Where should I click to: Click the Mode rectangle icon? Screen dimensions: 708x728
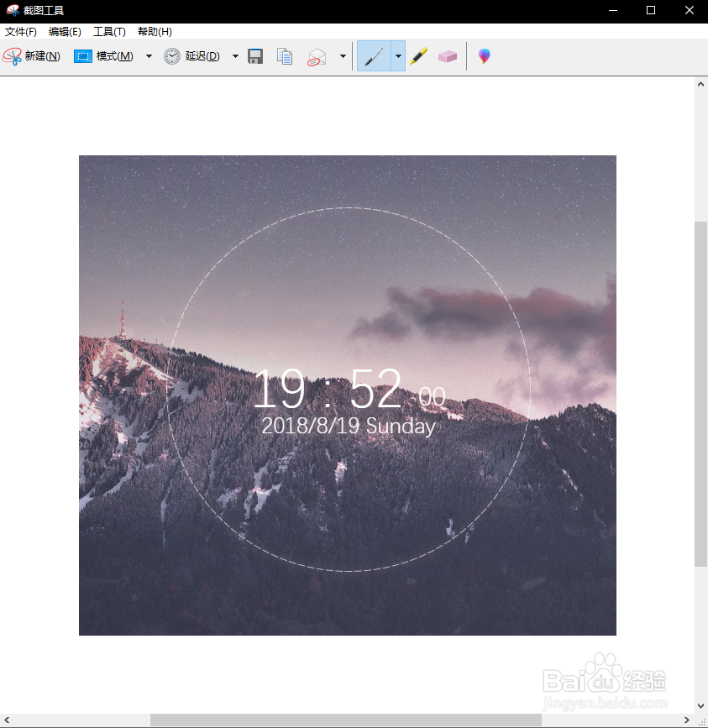click(82, 56)
